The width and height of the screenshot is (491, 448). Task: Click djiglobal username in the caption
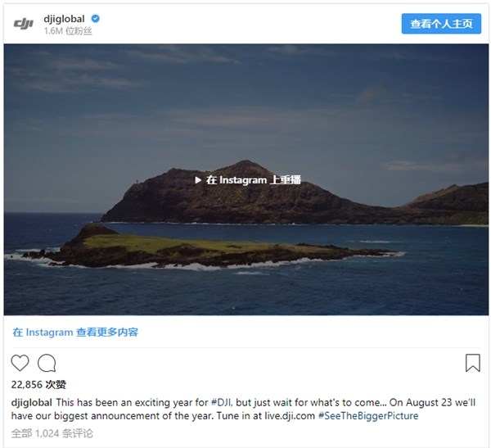(x=32, y=402)
